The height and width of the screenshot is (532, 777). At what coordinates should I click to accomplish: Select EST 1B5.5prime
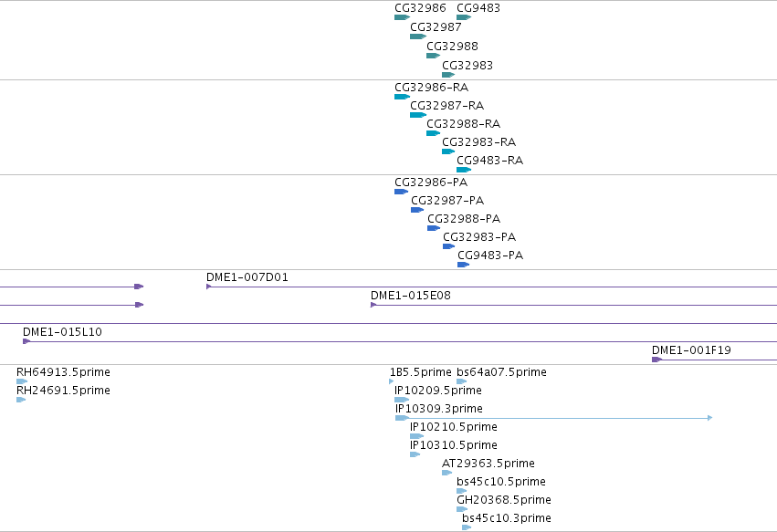point(420,372)
